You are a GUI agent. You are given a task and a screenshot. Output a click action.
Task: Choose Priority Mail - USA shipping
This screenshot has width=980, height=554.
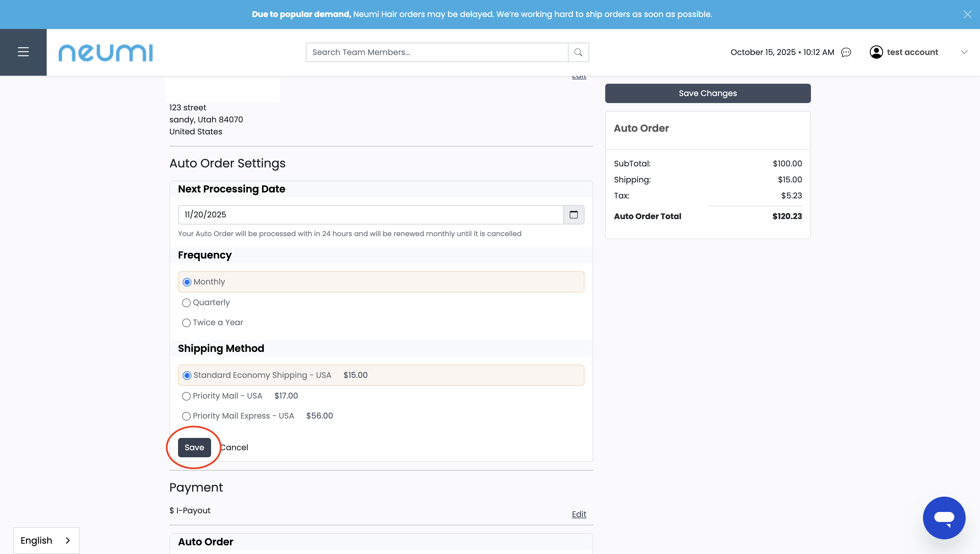click(x=186, y=396)
